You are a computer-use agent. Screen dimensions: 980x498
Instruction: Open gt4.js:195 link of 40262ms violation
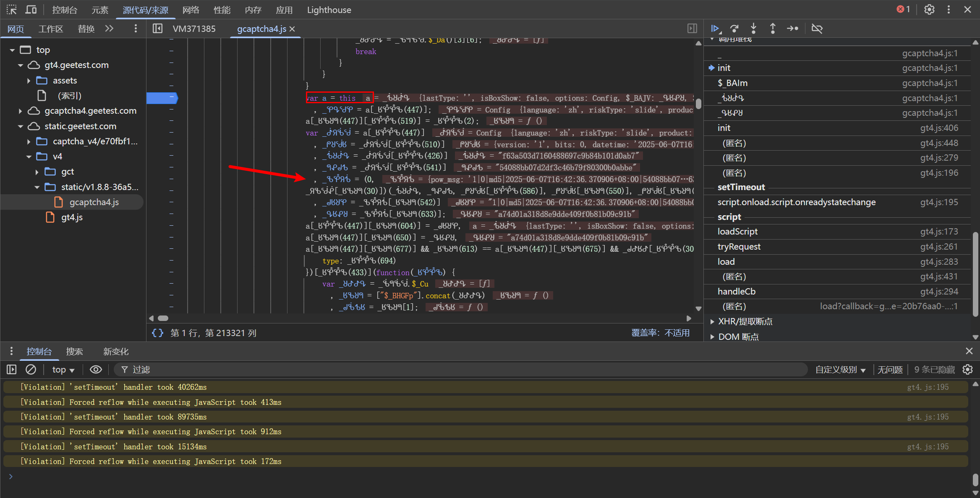click(x=928, y=387)
